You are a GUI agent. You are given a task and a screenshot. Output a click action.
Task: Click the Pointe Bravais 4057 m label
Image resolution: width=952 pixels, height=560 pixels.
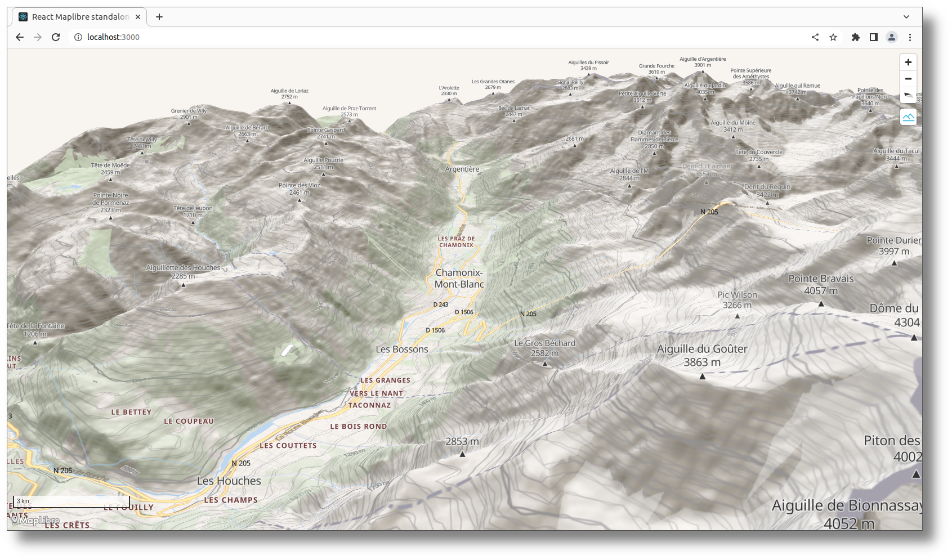(x=821, y=285)
